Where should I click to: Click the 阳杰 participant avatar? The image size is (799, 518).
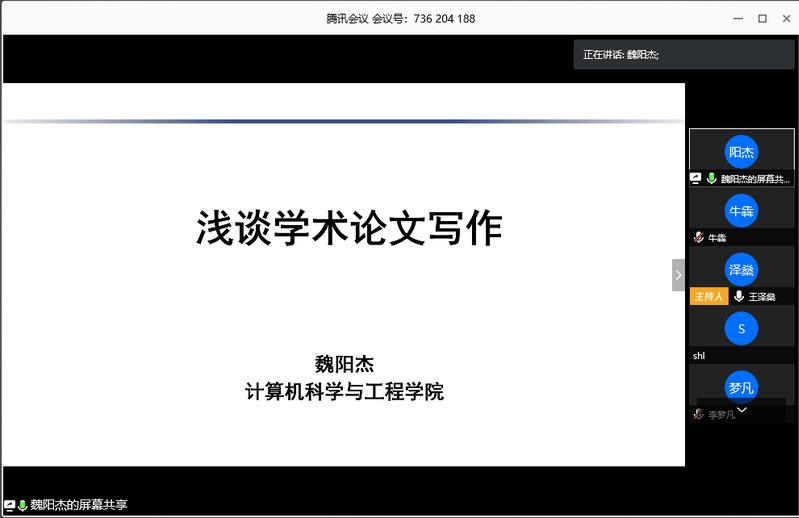(741, 152)
